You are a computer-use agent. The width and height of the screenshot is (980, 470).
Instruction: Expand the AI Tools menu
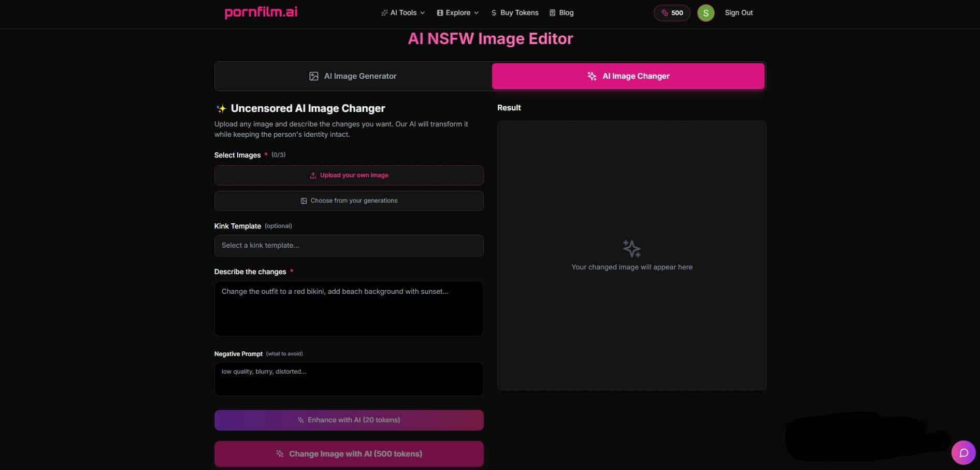403,12
